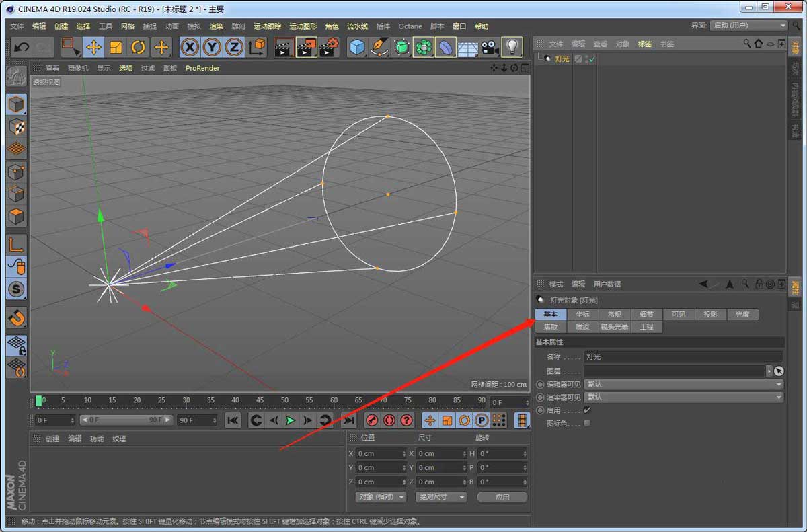Switch to the 常规 attribute tab

coord(614,314)
